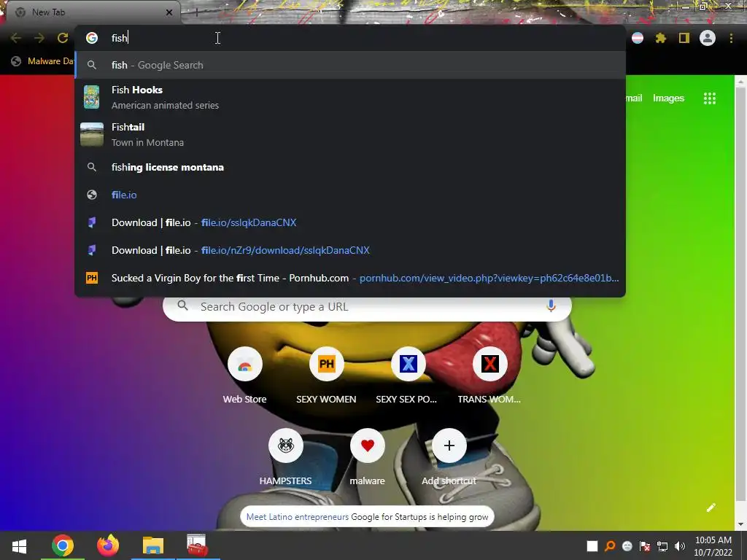The image size is (747, 560).
Task: Click the Add shortcut plus tile
Action: [x=449, y=457]
